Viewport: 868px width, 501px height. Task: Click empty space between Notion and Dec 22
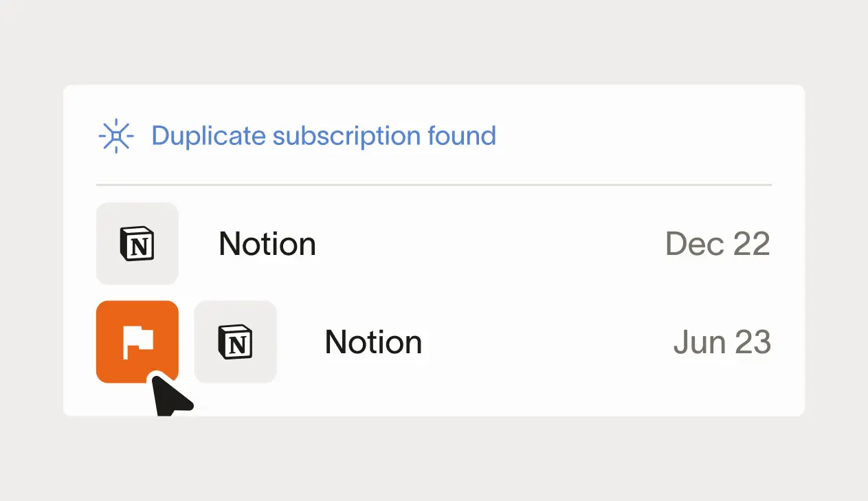[488, 244]
